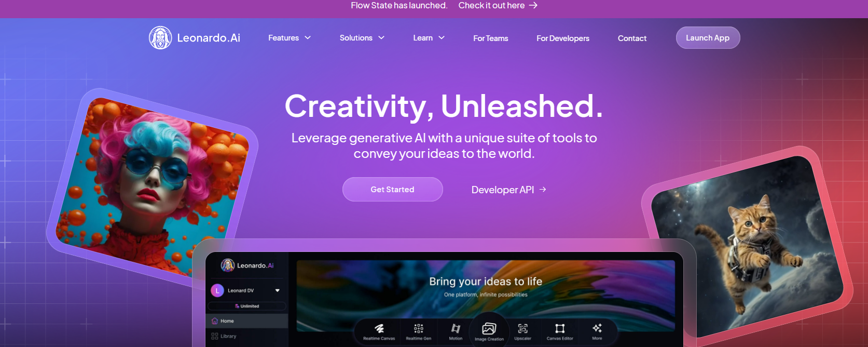Image resolution: width=868 pixels, height=347 pixels.
Task: Expand the Features dropdown chevron
Action: coord(308,38)
